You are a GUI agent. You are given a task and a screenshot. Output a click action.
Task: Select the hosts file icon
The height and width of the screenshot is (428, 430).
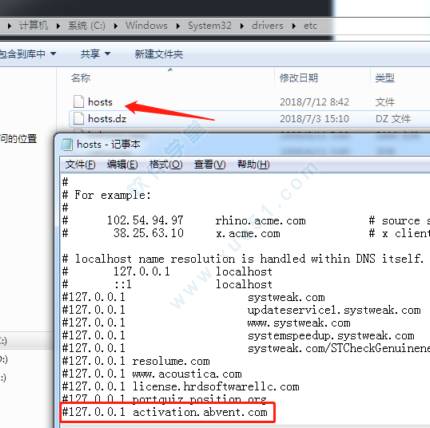(x=78, y=102)
